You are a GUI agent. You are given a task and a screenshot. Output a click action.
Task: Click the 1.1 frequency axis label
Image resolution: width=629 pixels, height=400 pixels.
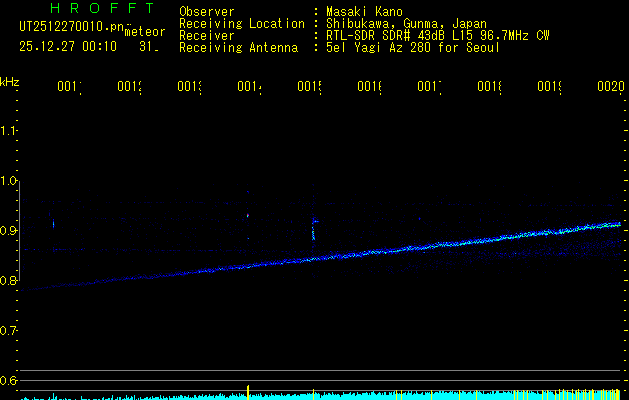[x=8, y=130]
